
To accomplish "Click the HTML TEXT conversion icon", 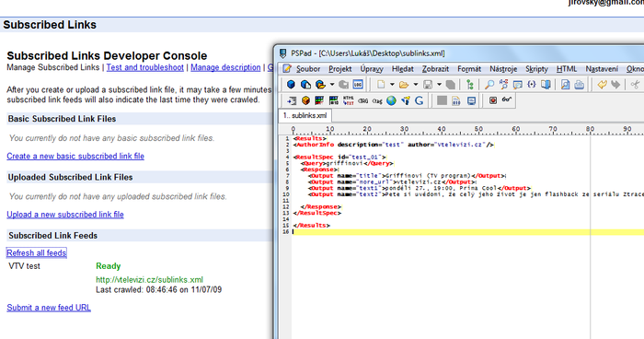I will pyautogui.click(x=348, y=100).
